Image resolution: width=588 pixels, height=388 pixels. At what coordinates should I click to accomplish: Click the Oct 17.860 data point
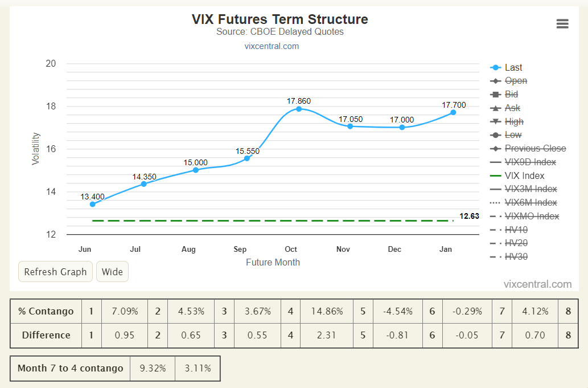tap(299, 109)
